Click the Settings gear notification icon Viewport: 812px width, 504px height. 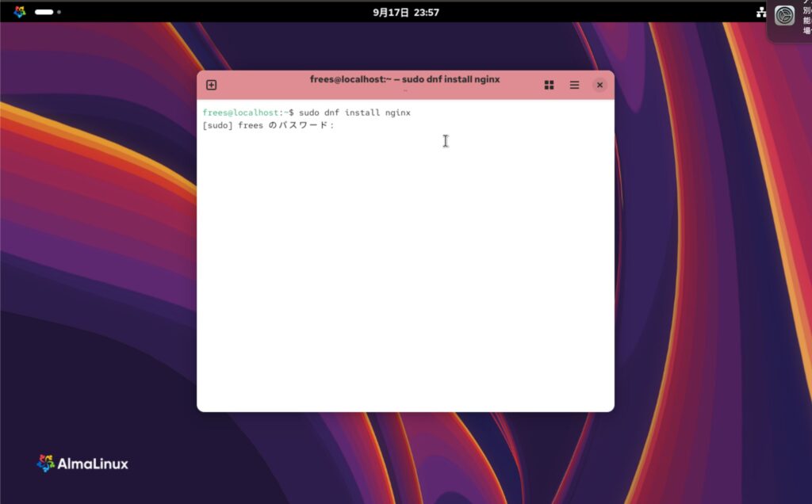tap(784, 16)
